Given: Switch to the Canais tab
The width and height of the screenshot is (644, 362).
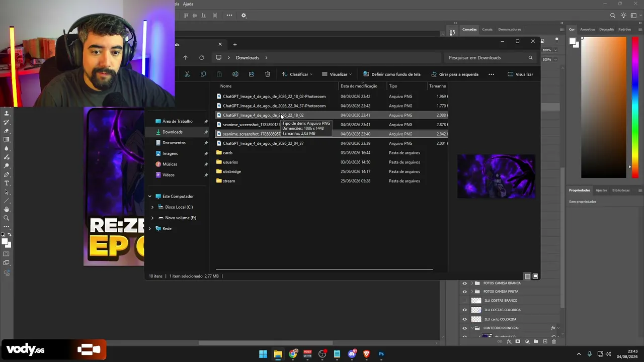Looking at the screenshot, I should pyautogui.click(x=487, y=29).
